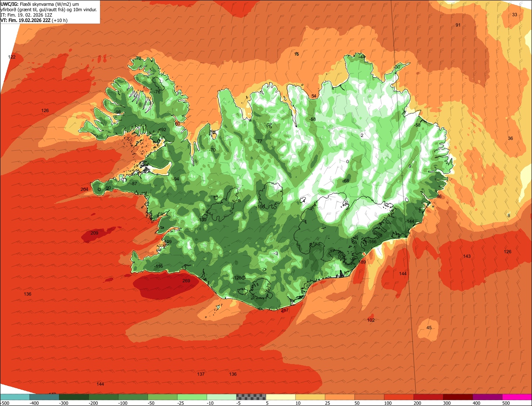This screenshot has height=406, width=532.
Task: Click the map value '137' in the southern sea
Action: tap(201, 374)
